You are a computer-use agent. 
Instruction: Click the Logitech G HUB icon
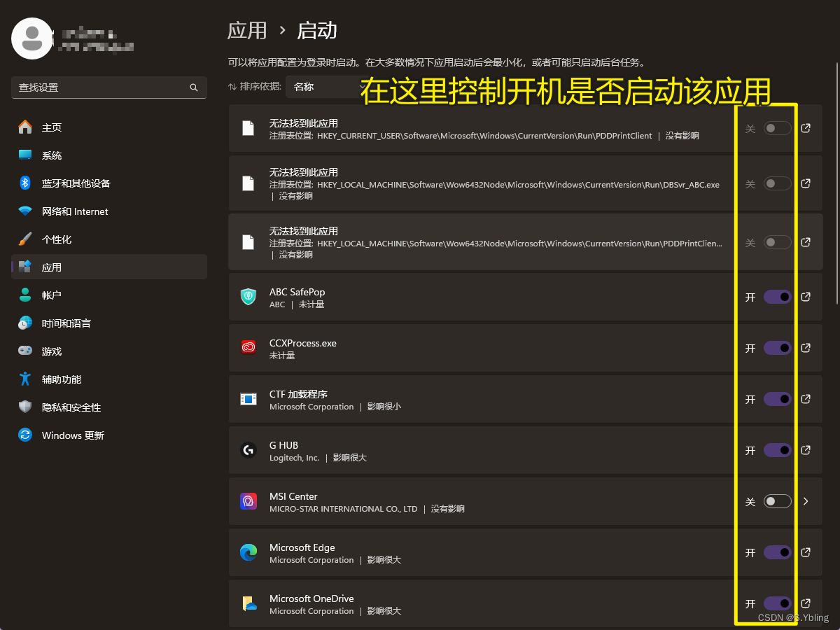point(248,450)
